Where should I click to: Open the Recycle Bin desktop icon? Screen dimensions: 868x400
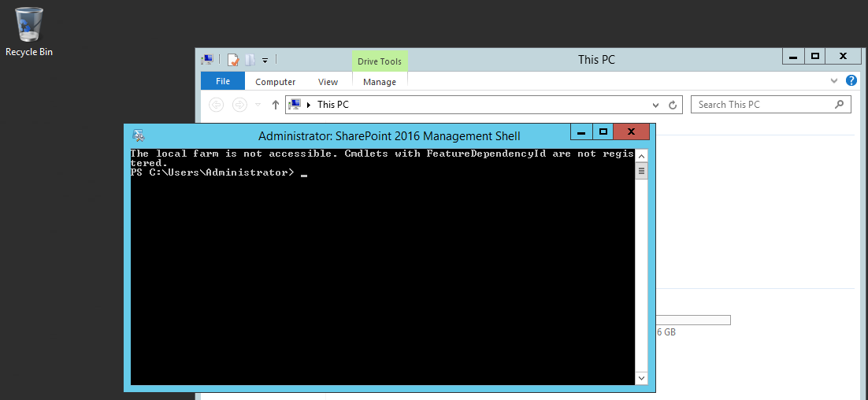tap(29, 32)
